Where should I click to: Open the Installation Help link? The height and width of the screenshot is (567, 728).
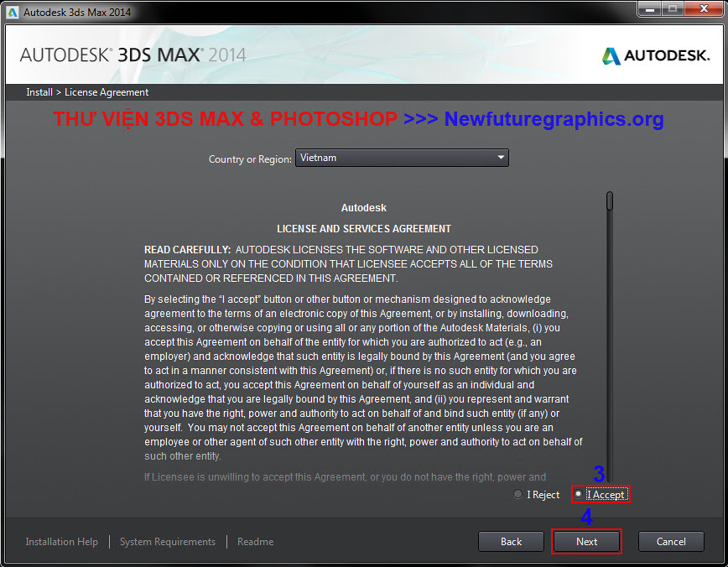[x=62, y=542]
